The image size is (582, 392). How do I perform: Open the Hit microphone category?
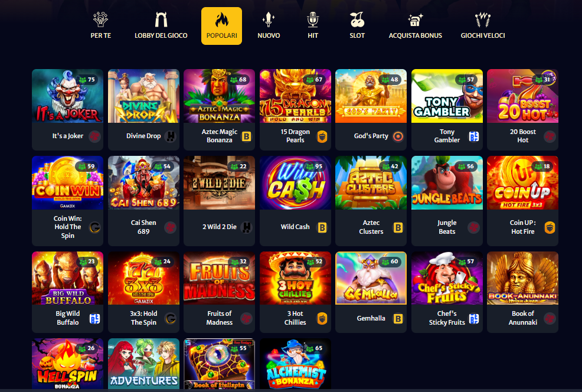point(313,25)
